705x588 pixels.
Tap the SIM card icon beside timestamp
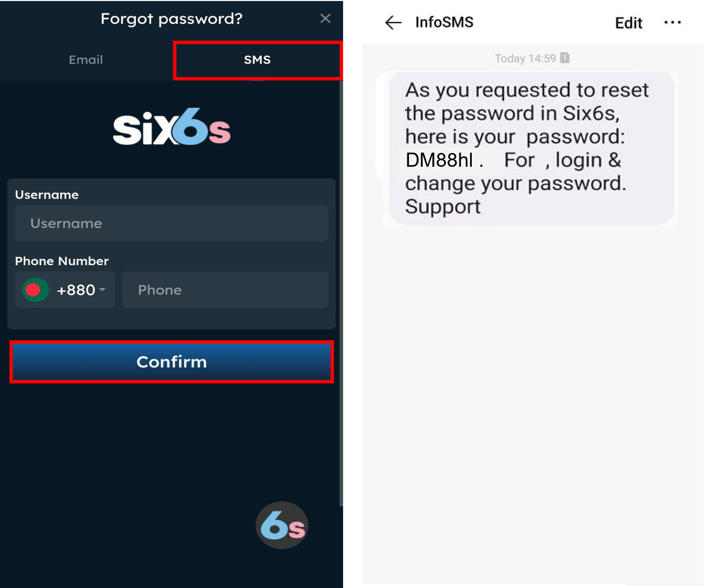565,58
